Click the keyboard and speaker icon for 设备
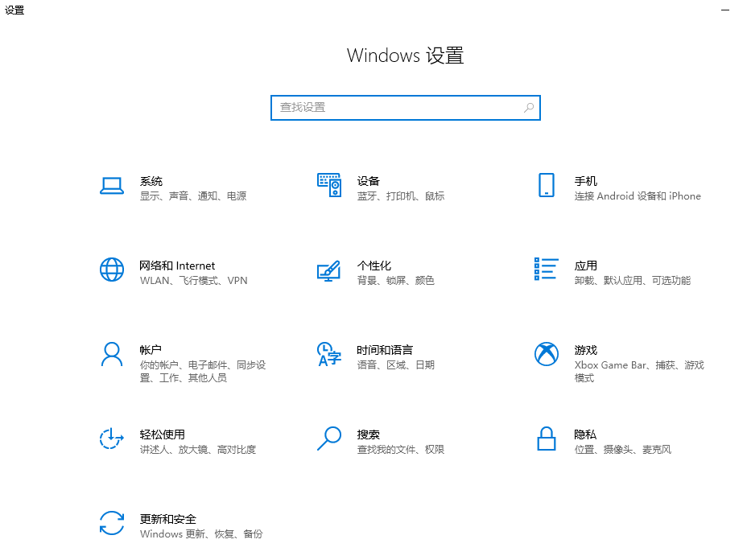 click(329, 185)
